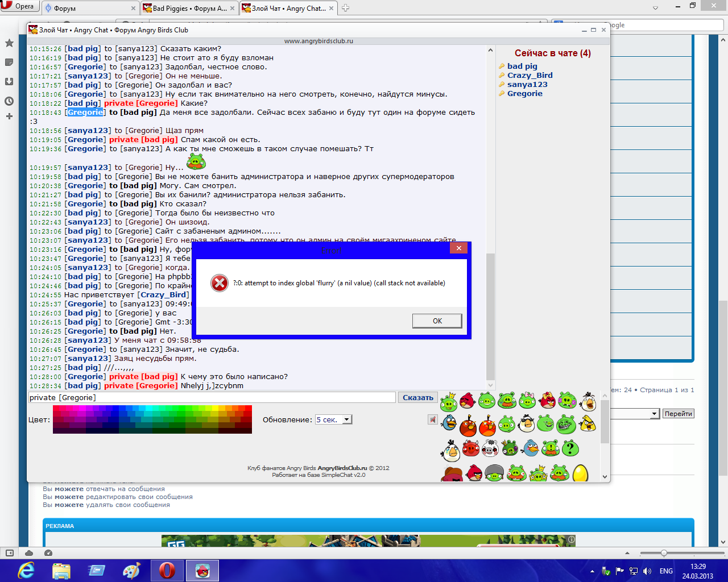Open Opera history clock panel
The image size is (728, 582).
pos(9,101)
